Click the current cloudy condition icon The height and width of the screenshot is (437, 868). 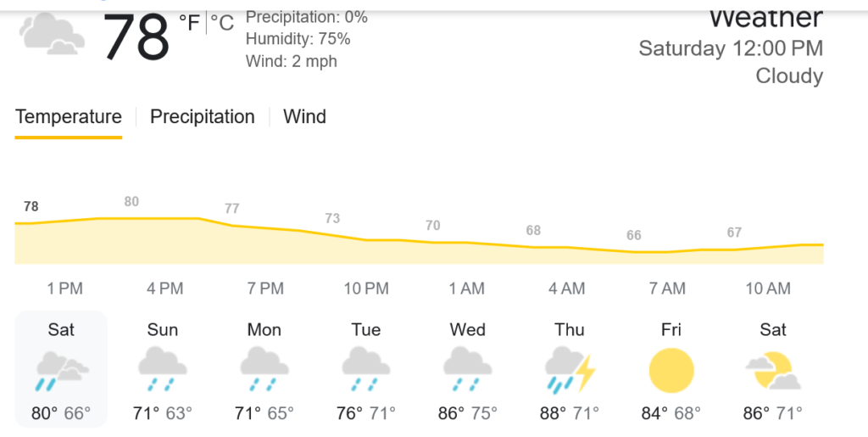pos(52,34)
